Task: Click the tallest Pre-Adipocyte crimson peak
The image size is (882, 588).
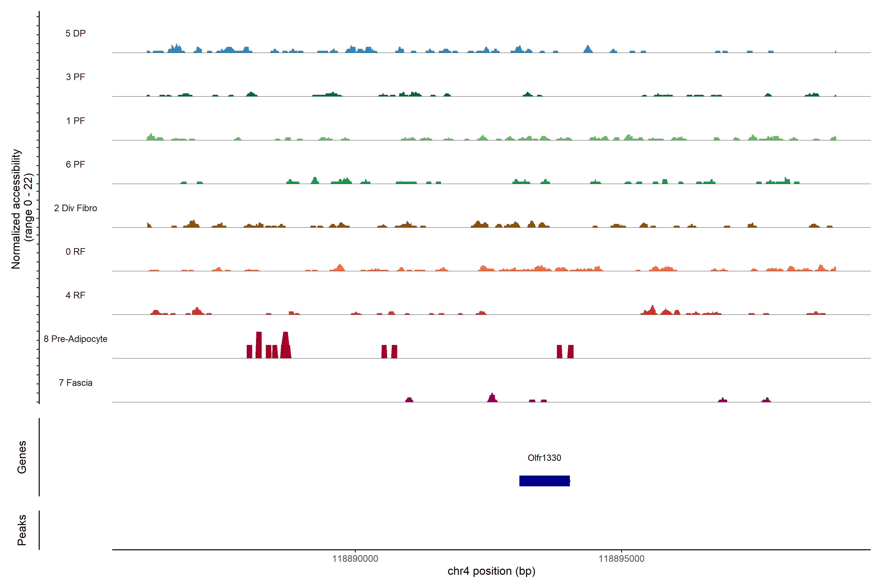Action: [285, 345]
